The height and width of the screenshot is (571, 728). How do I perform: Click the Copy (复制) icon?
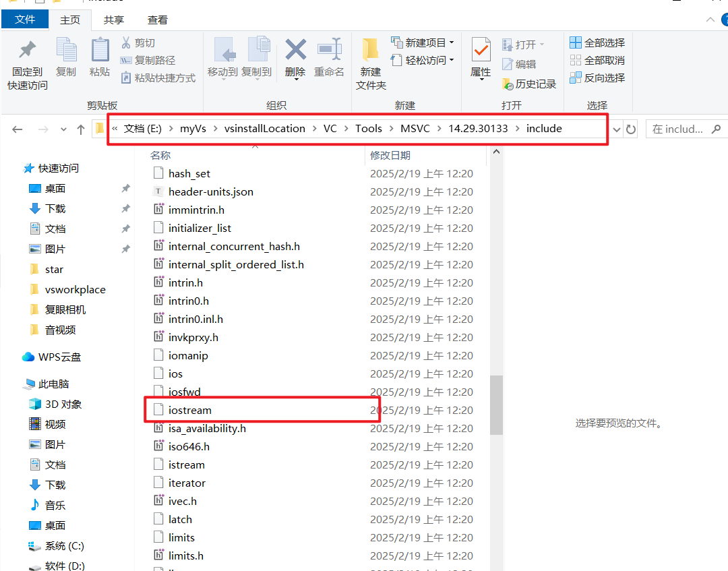pos(65,59)
